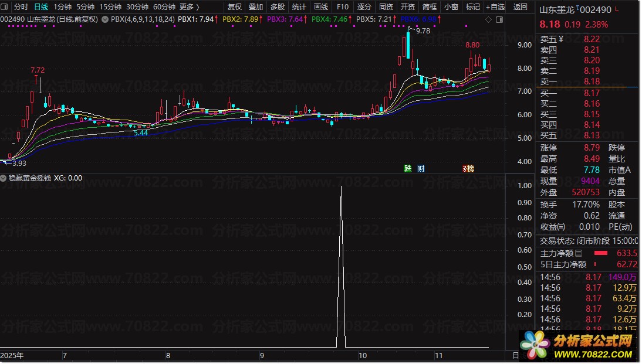Click the 财 marker icon on chart
Image resolution: width=642 pixels, height=364 pixels.
pos(421,169)
